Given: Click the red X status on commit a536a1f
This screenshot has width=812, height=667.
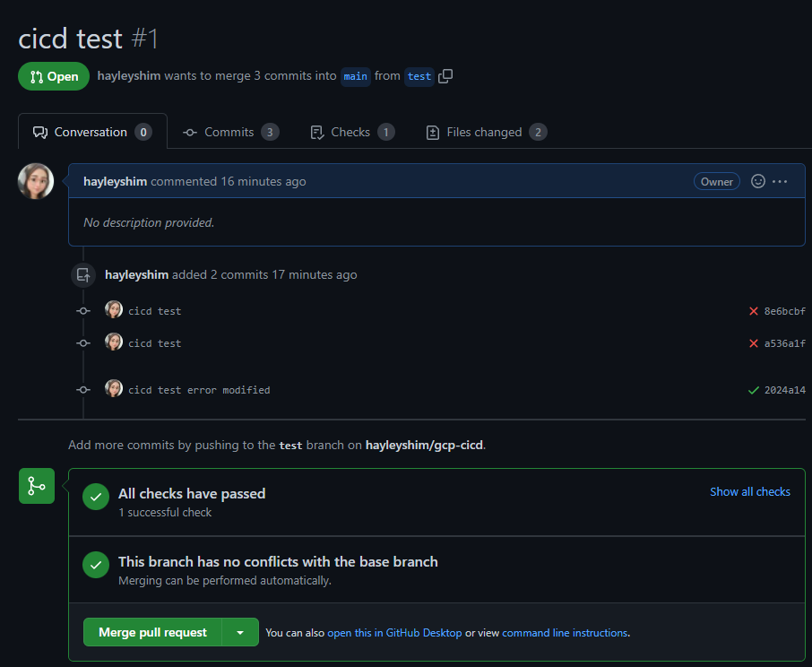Looking at the screenshot, I should point(754,343).
